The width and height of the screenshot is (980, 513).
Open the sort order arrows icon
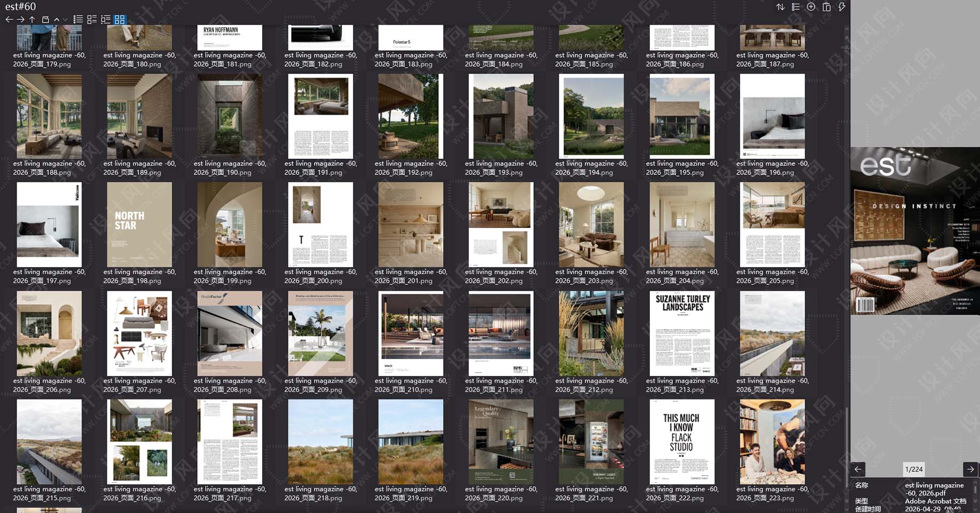pyautogui.click(x=780, y=7)
